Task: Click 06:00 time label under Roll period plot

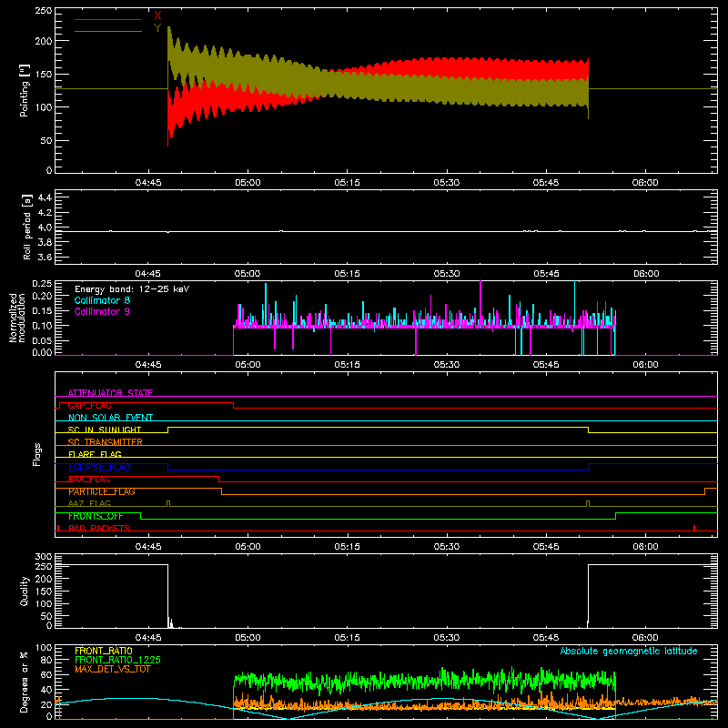Action: [646, 274]
